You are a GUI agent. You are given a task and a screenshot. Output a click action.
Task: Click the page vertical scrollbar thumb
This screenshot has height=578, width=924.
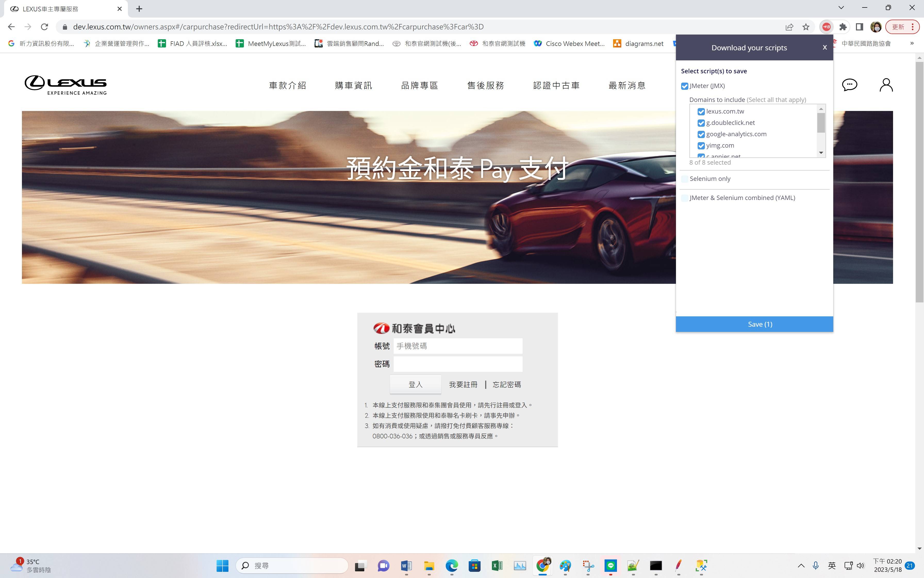tap(919, 182)
